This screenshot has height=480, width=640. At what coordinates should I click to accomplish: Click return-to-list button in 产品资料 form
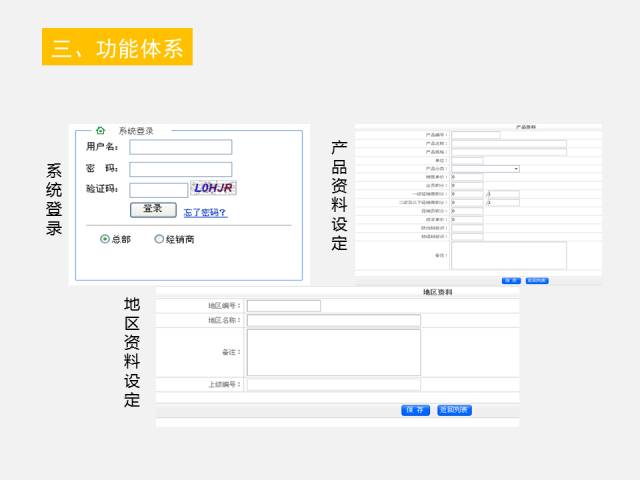click(x=537, y=280)
